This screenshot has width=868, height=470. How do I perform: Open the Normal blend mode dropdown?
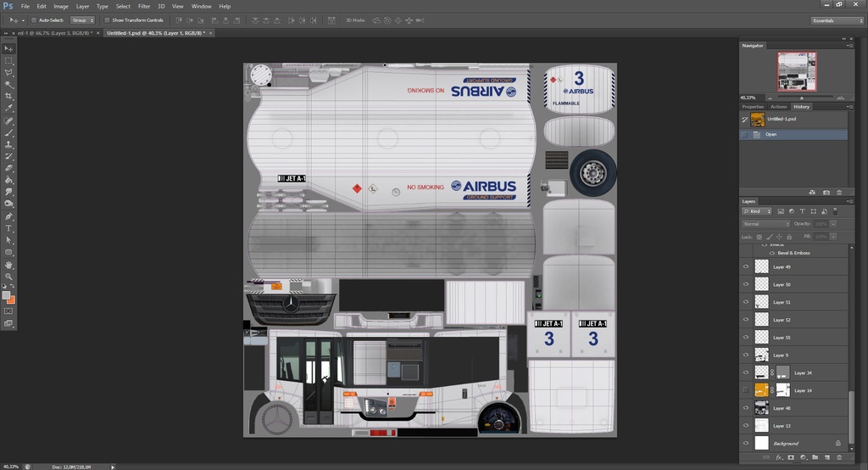point(765,224)
